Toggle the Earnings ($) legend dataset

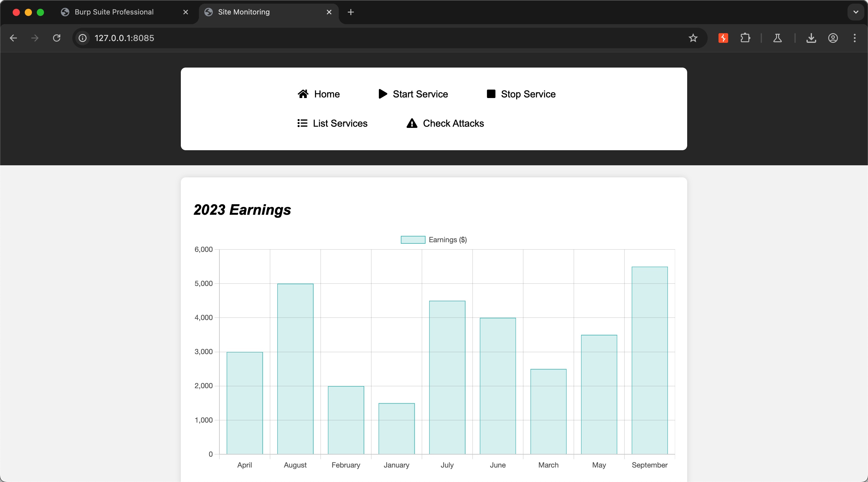click(x=433, y=240)
